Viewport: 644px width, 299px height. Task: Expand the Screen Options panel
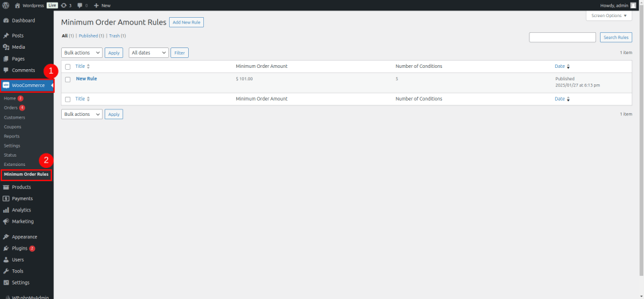(x=608, y=16)
